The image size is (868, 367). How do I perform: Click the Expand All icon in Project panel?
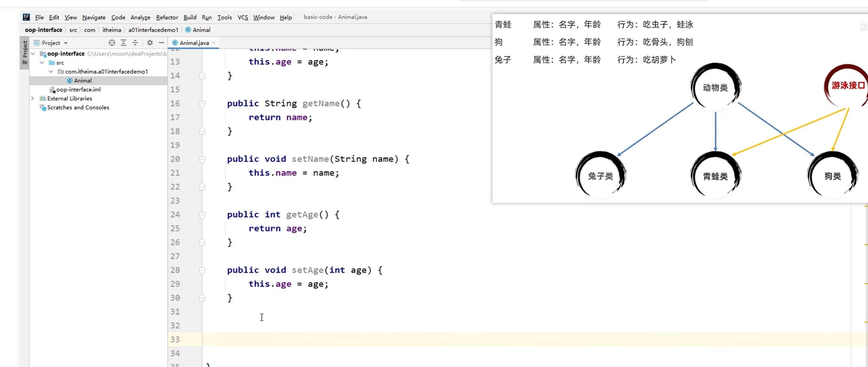[x=124, y=43]
